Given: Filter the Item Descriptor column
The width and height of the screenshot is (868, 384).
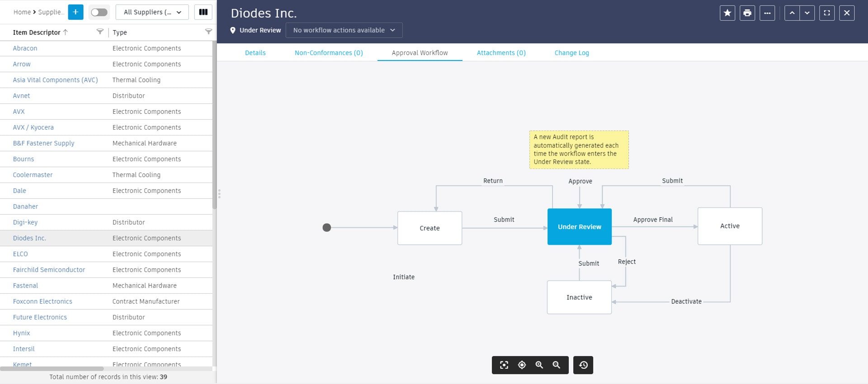Looking at the screenshot, I should pos(100,32).
